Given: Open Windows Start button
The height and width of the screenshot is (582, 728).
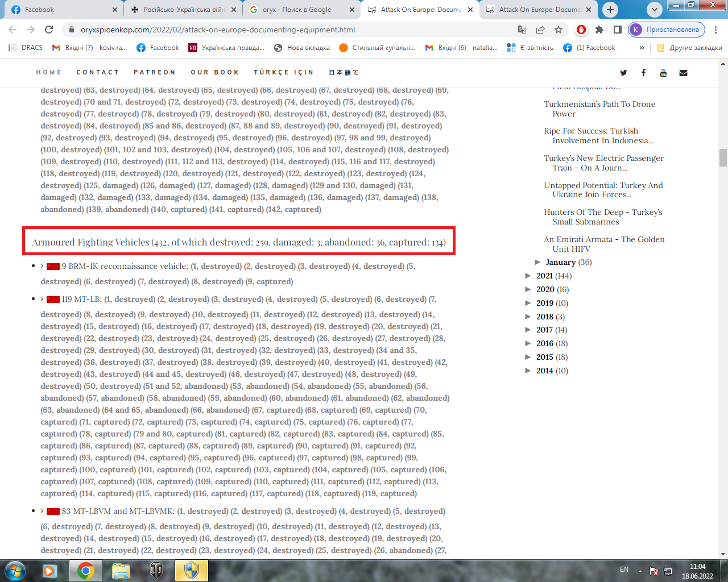Looking at the screenshot, I should coord(15,570).
